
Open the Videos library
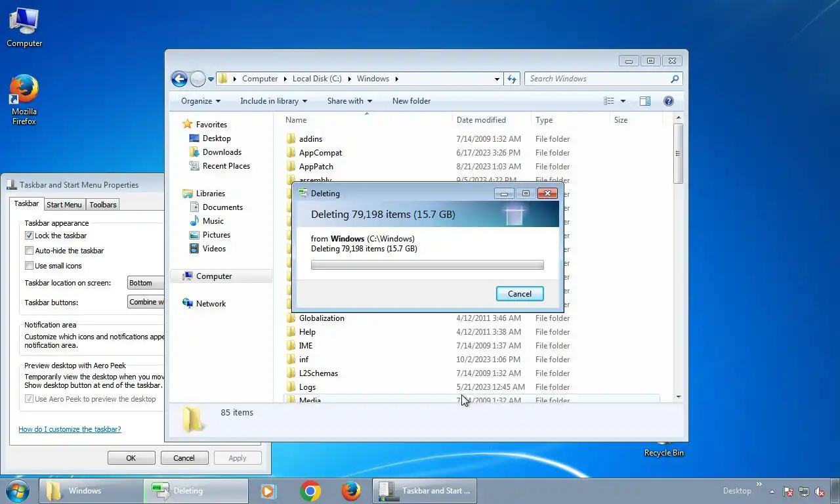tap(214, 249)
